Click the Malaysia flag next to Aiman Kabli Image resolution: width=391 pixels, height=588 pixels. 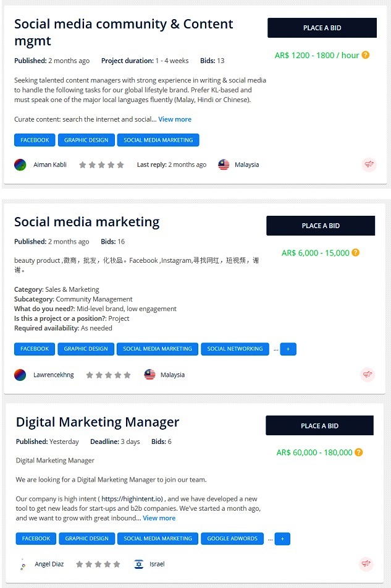click(223, 164)
